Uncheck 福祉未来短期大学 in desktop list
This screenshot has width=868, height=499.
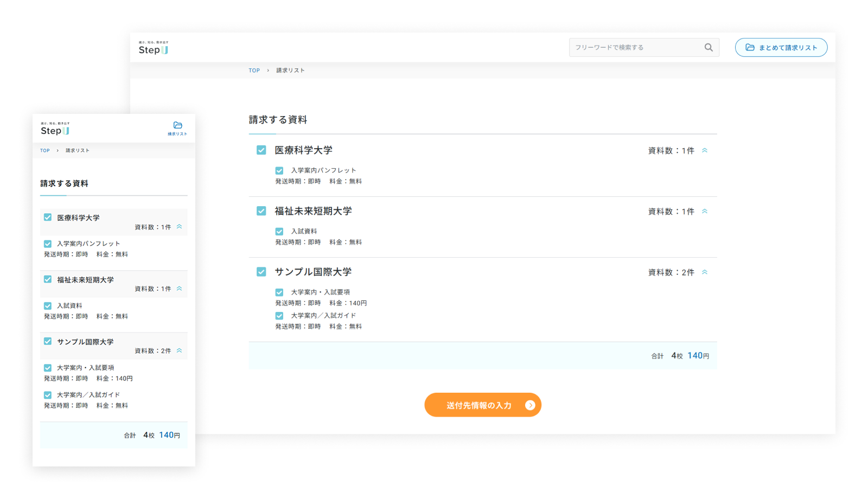261,211
